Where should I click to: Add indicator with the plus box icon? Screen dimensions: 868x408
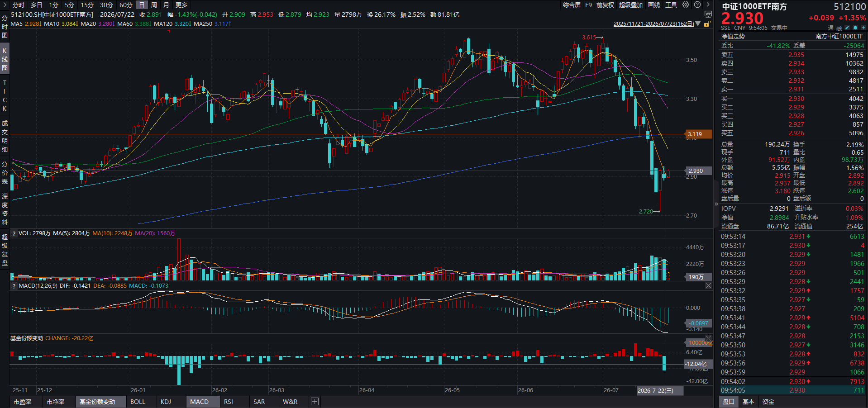tap(315, 402)
